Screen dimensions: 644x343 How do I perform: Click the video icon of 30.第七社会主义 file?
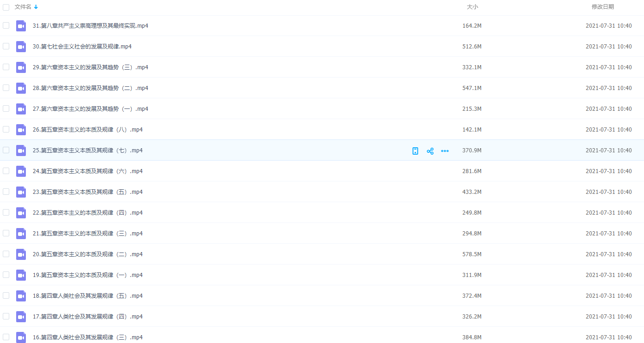click(21, 47)
